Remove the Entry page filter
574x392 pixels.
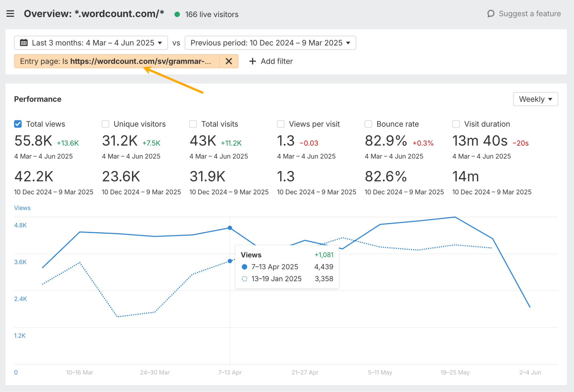[x=228, y=61]
